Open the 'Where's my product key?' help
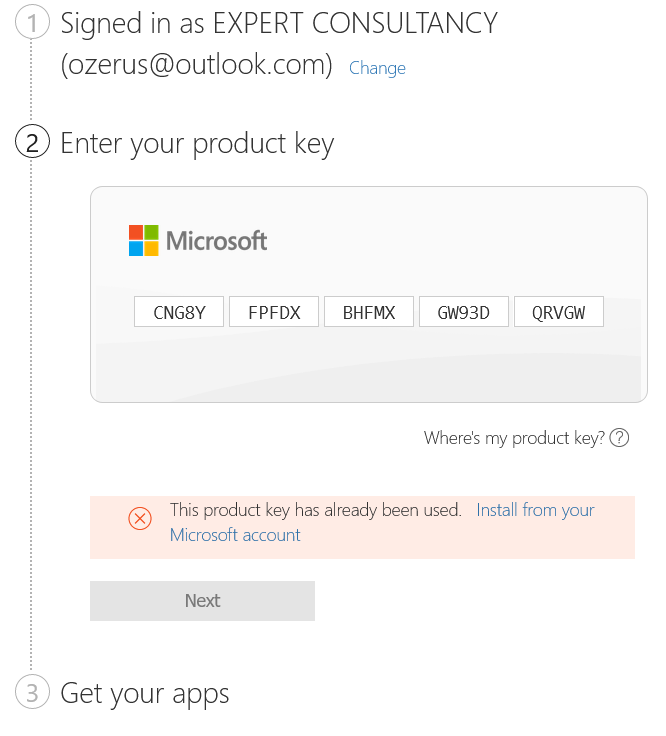This screenshot has width=666, height=736. click(x=514, y=438)
